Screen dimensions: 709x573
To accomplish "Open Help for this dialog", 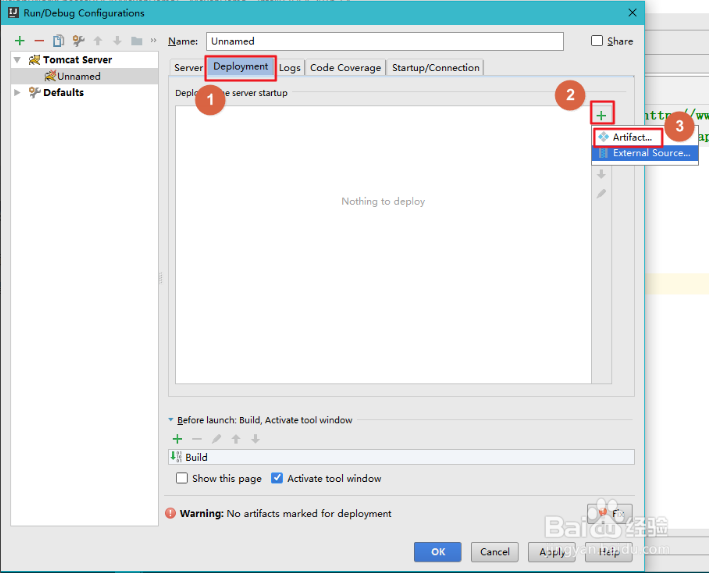I will pyautogui.click(x=609, y=552).
